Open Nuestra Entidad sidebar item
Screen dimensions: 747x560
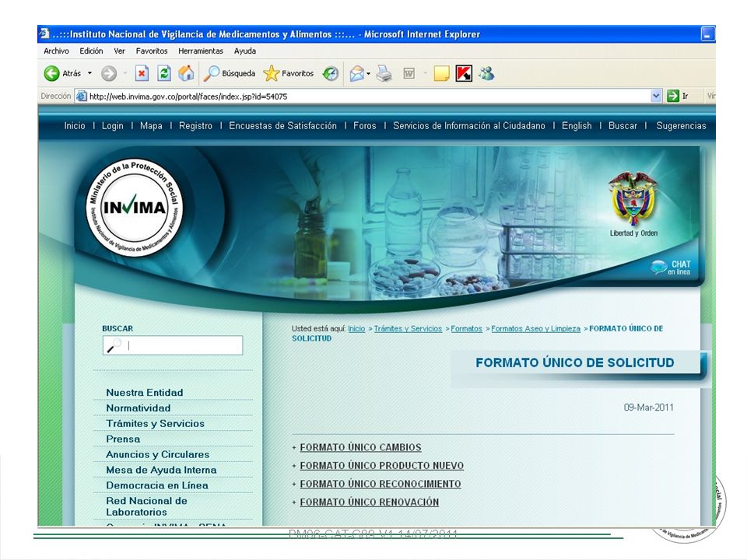point(145,392)
